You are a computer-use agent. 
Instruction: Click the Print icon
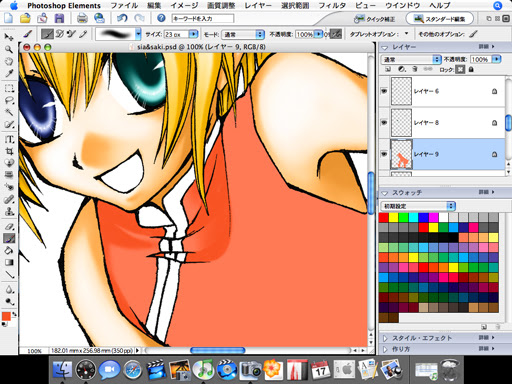[x=82, y=18]
